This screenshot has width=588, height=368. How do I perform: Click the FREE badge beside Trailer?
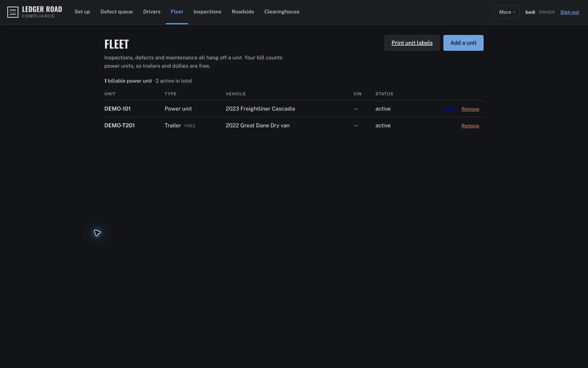(190, 126)
